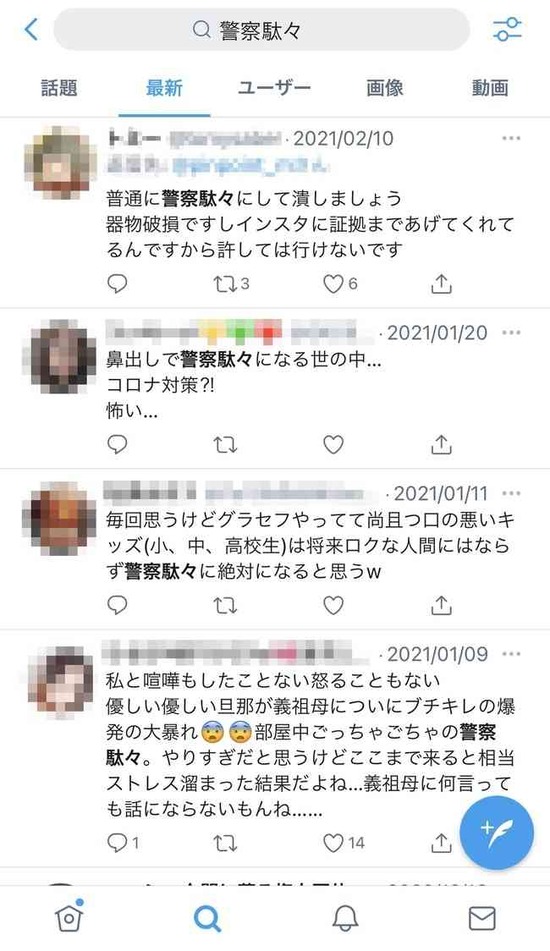The image size is (550, 951).
Task: Like the 2021/02/10 tweet with 6 likes
Action: click(x=340, y=284)
